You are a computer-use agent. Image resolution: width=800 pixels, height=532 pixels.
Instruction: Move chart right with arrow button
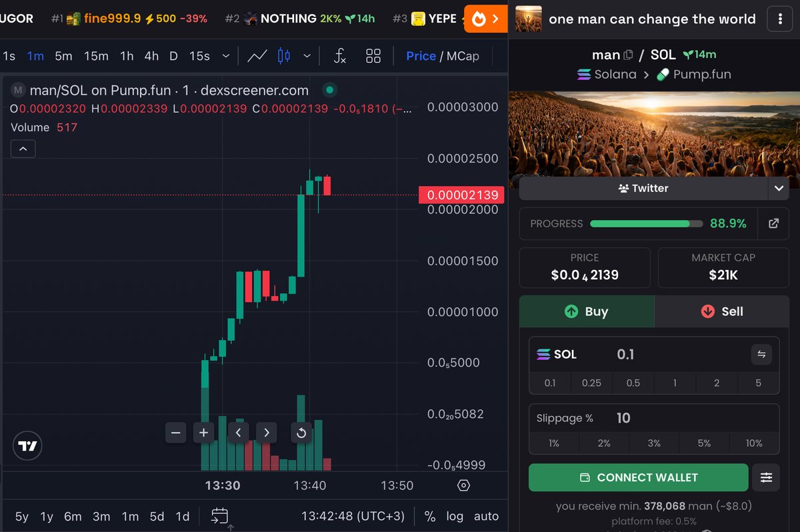coord(267,433)
